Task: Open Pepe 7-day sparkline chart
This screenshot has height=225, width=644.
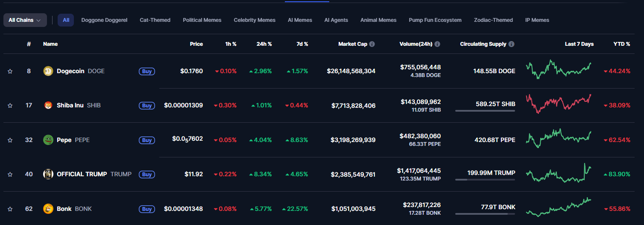Action: [x=559, y=138]
